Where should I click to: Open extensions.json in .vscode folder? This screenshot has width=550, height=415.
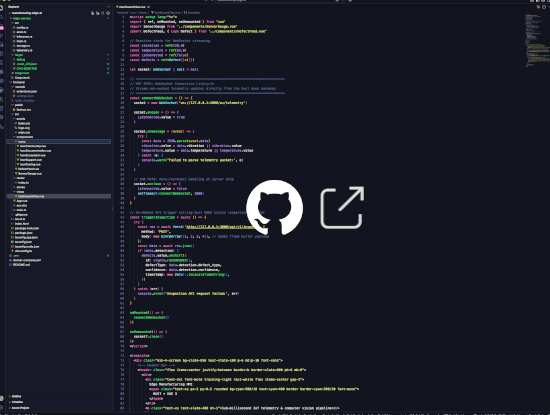(27, 91)
